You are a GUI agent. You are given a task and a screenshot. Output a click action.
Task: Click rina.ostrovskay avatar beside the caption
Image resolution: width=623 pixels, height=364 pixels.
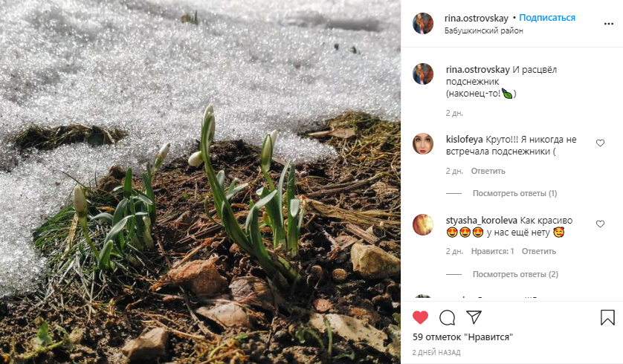click(423, 74)
